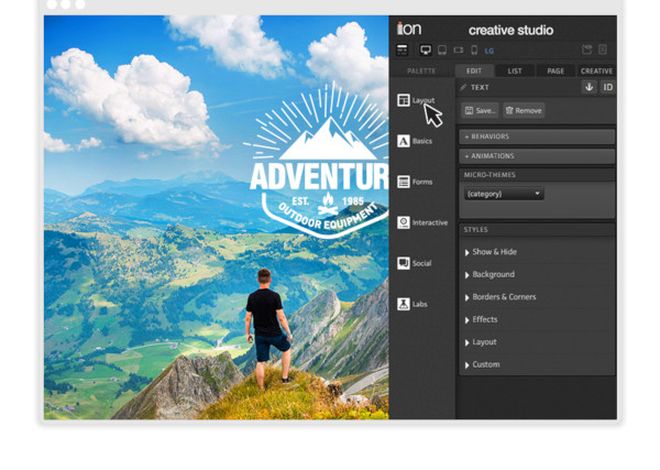
Task: Switch to the EDIT tab
Action: (x=474, y=71)
